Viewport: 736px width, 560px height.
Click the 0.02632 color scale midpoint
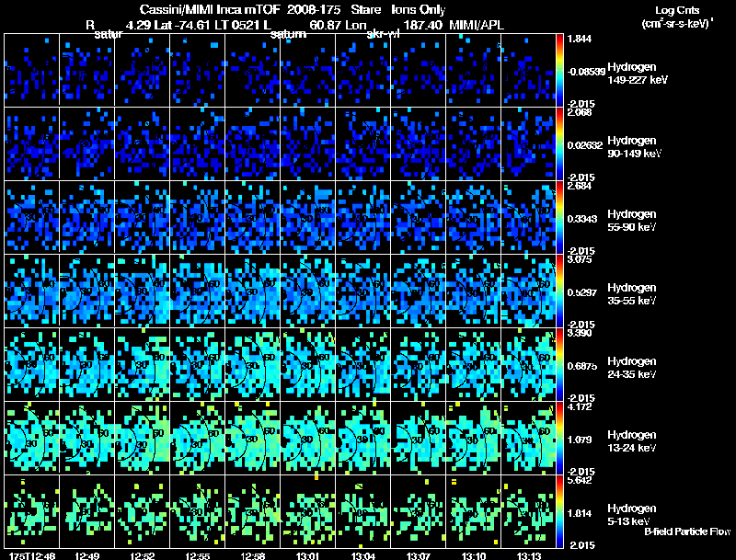[x=585, y=145]
